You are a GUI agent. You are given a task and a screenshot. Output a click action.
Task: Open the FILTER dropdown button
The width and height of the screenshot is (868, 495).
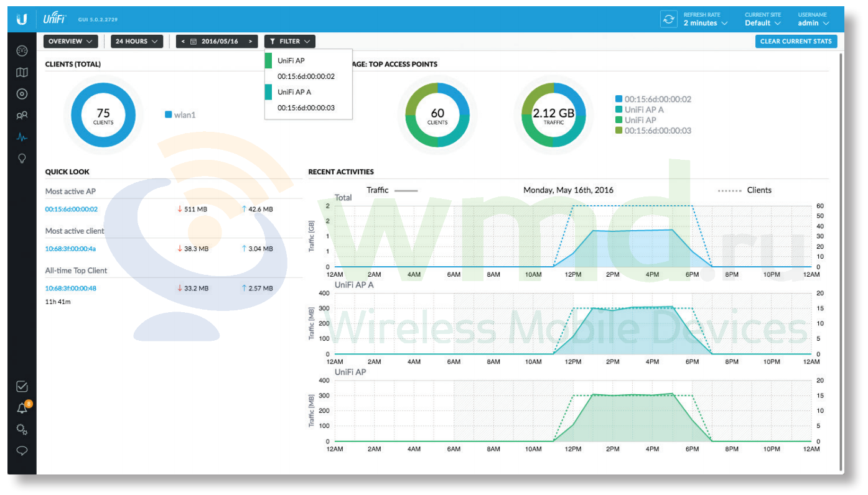[x=290, y=41]
